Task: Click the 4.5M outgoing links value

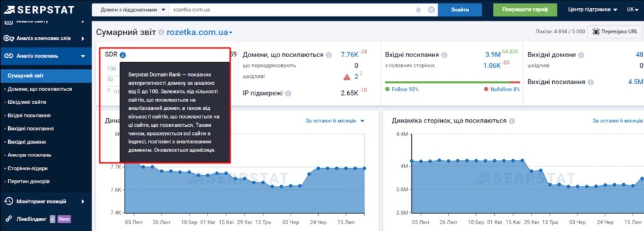Action: (x=636, y=82)
